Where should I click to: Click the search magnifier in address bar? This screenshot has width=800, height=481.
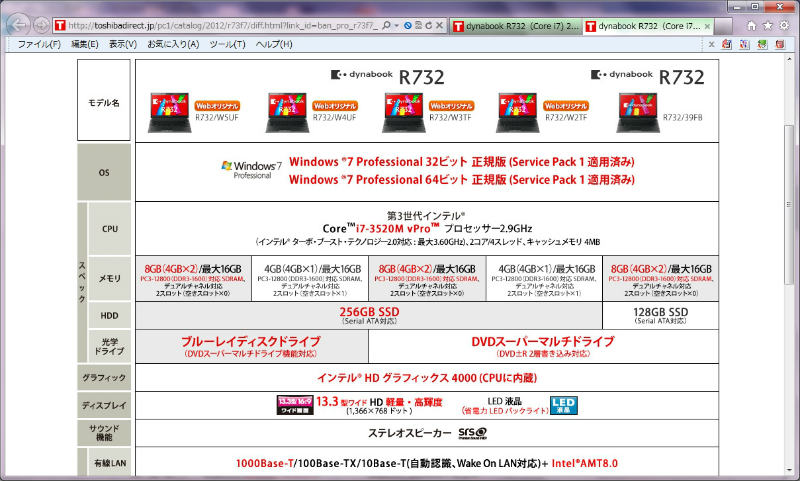[x=386, y=25]
